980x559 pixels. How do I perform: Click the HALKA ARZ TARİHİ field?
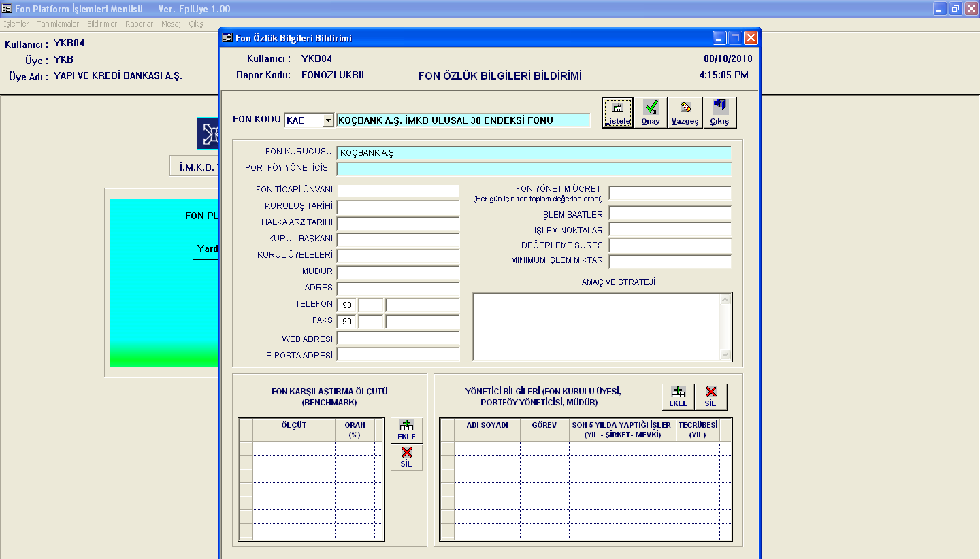coord(398,224)
